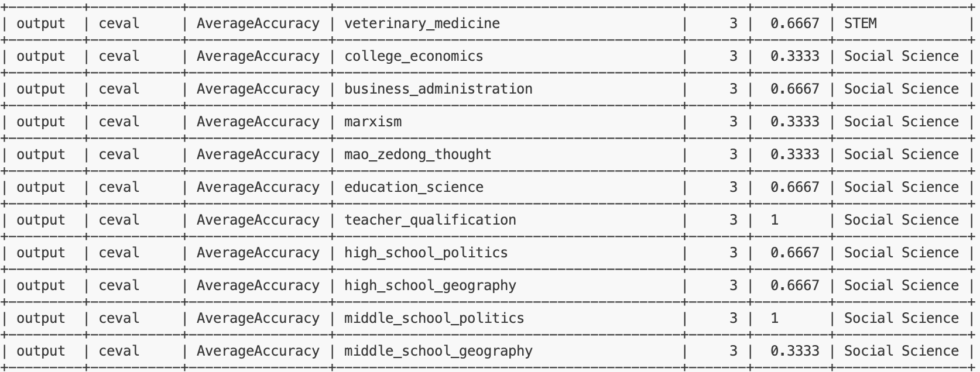Click the middle_school_geography subset name
The image size is (980, 372).
coord(438,351)
